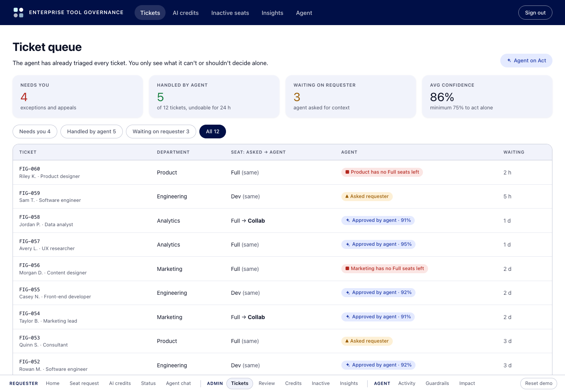Click the Enterprise Tool Governance logo icon

pyautogui.click(x=18, y=13)
